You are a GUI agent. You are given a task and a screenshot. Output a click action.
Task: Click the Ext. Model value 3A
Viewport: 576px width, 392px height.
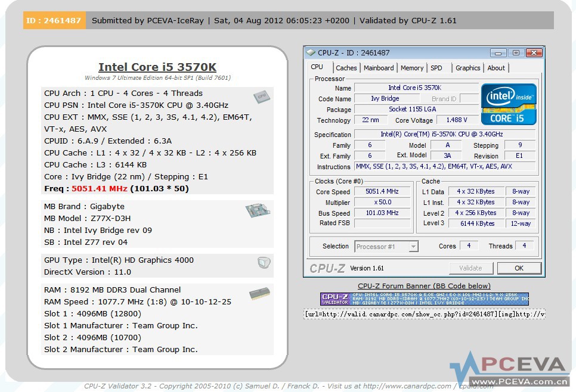tap(447, 155)
